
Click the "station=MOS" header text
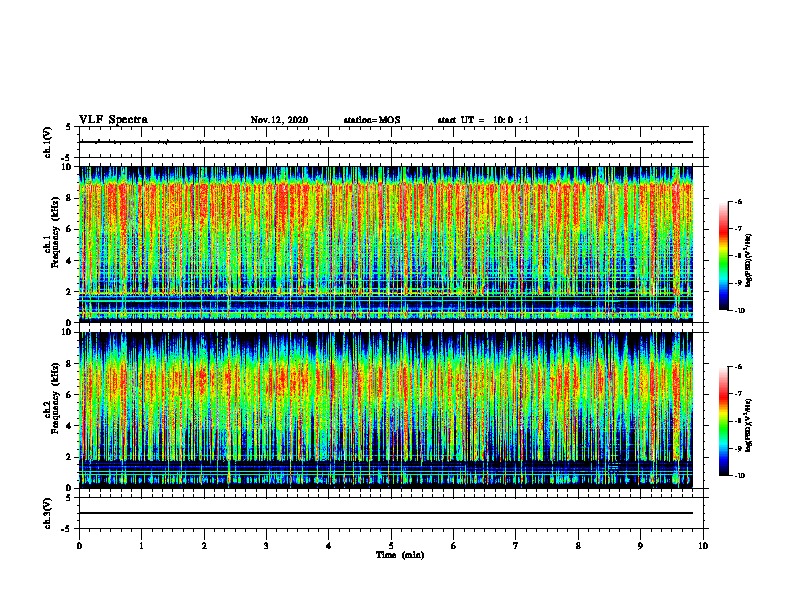click(372, 120)
